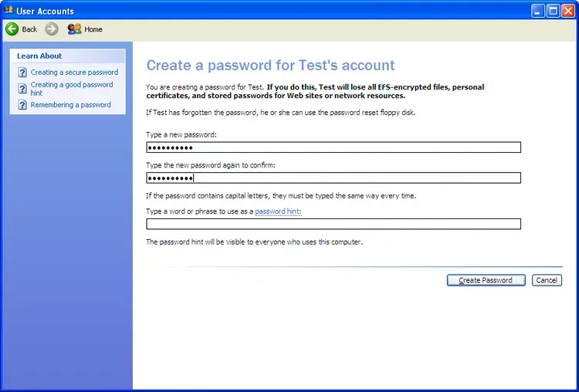
Task: Maximize the User Accounts window
Action: [553, 11]
